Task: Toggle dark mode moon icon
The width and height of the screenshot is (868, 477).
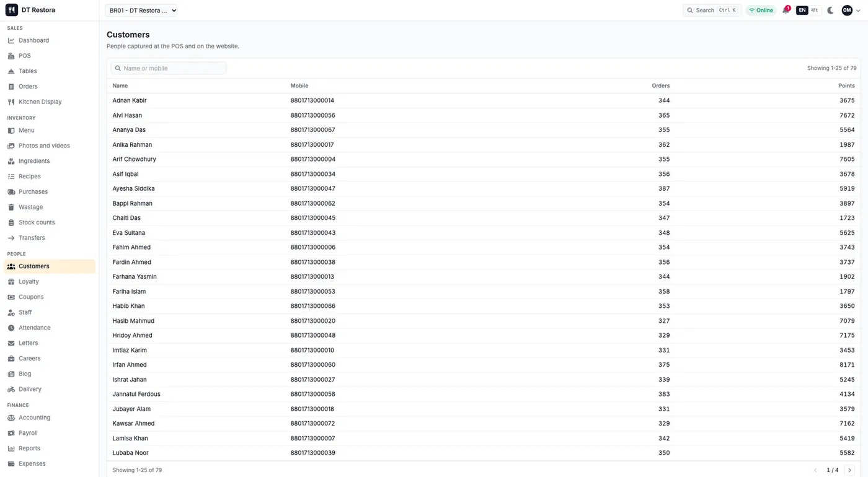Action: click(x=831, y=10)
